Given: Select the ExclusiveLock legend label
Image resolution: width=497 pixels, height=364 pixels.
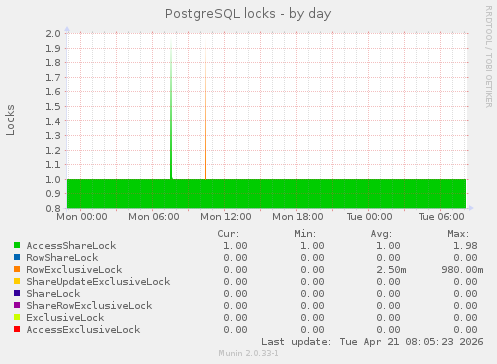Looking at the screenshot, I should [65, 318].
